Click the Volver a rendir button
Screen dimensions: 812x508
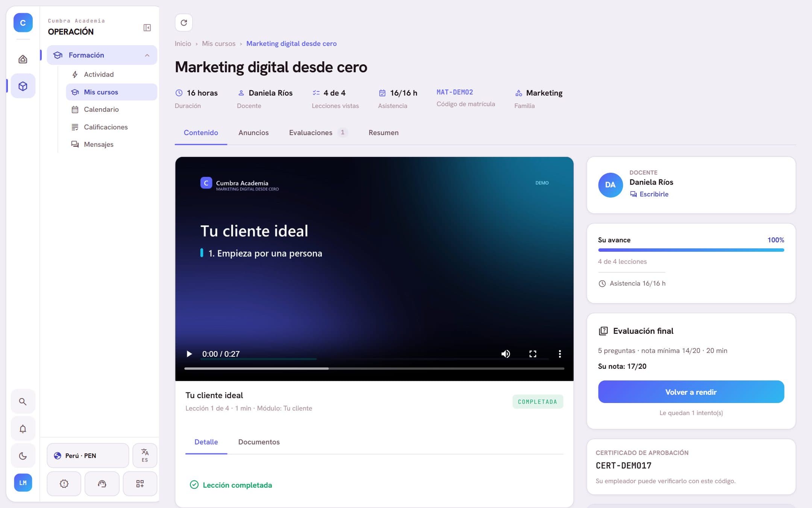[x=691, y=392]
